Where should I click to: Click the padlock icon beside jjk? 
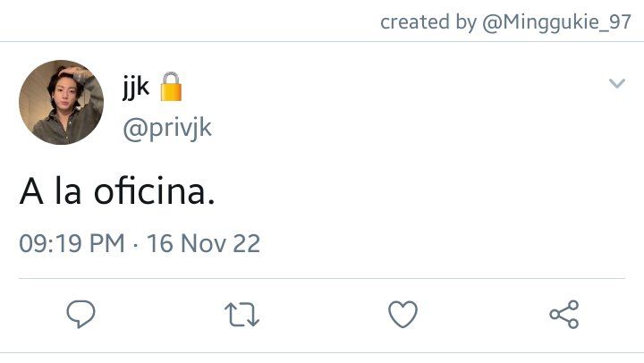point(171,87)
